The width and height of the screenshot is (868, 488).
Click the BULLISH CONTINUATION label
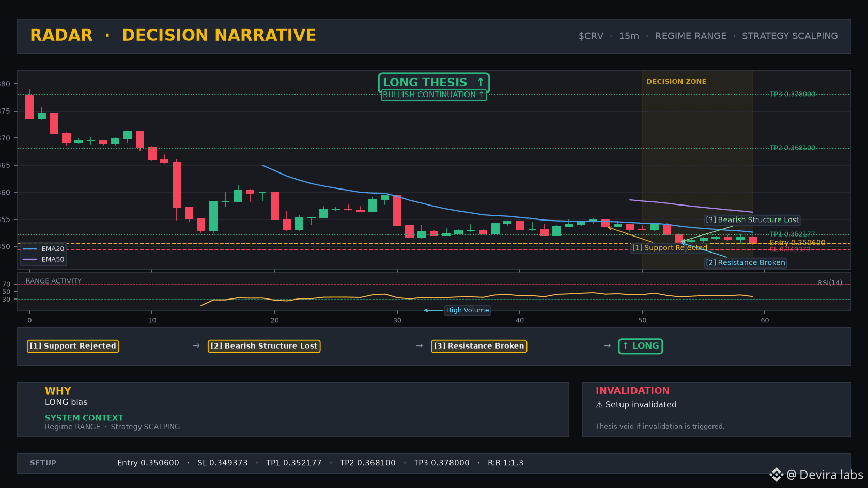(x=434, y=95)
